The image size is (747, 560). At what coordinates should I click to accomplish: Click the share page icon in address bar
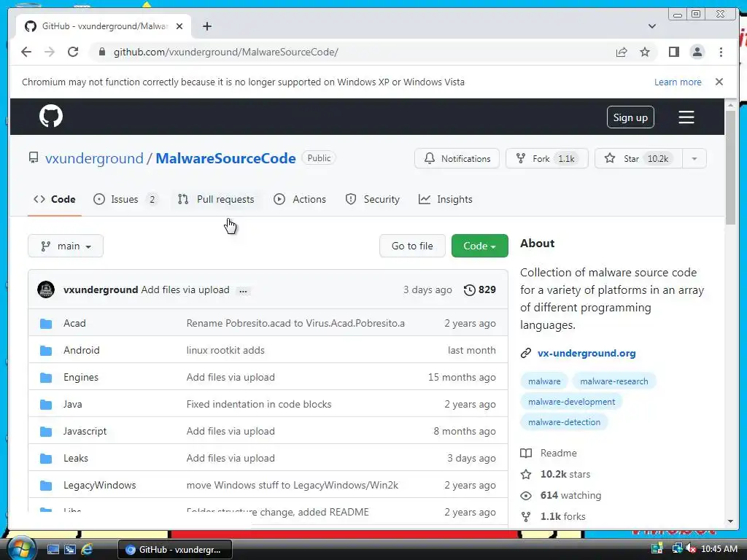622,52
